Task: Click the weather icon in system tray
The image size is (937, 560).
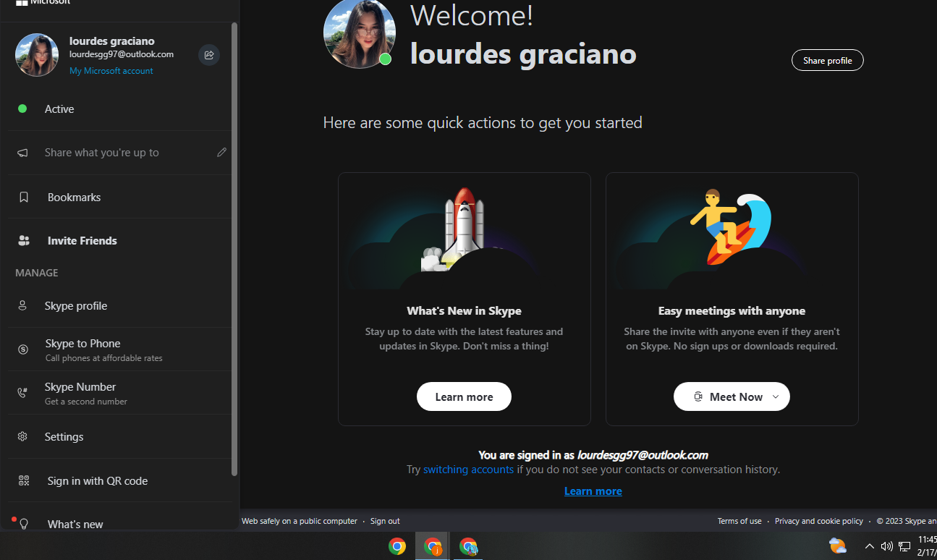Action: pyautogui.click(x=837, y=546)
